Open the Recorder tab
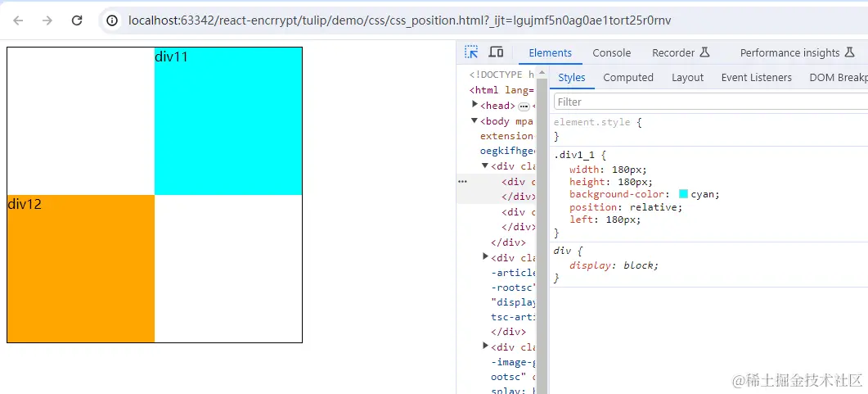868x394 pixels. click(673, 52)
